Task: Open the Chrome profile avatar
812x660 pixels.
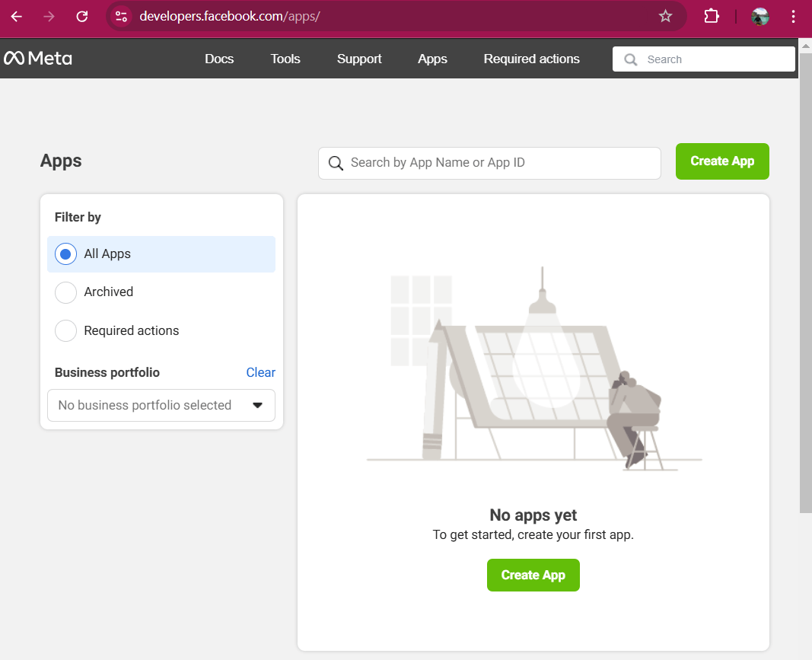Action: [759, 16]
